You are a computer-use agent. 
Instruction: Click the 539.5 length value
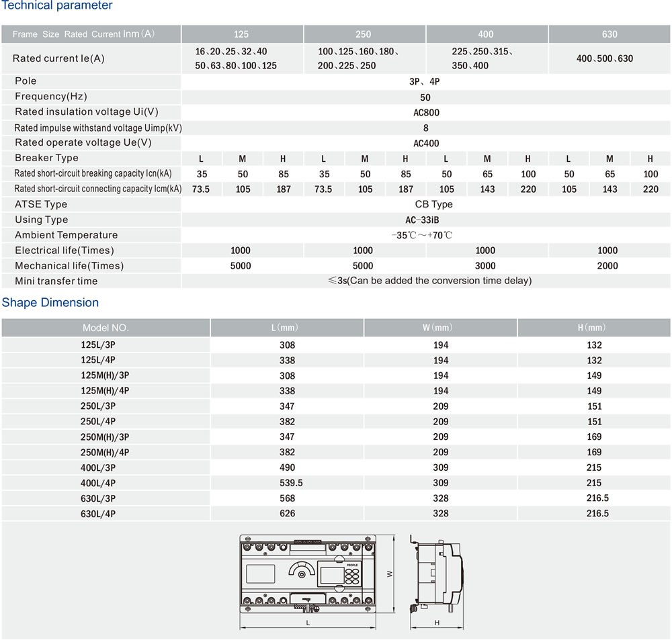(x=291, y=483)
